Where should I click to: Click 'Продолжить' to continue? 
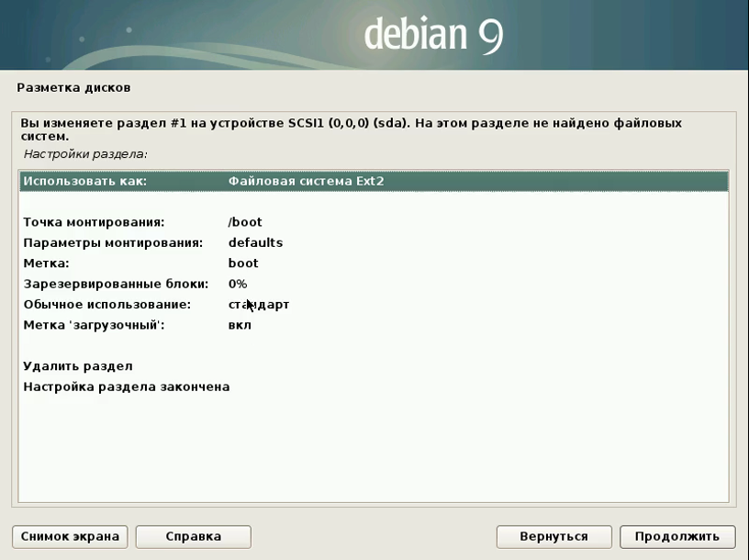point(676,536)
